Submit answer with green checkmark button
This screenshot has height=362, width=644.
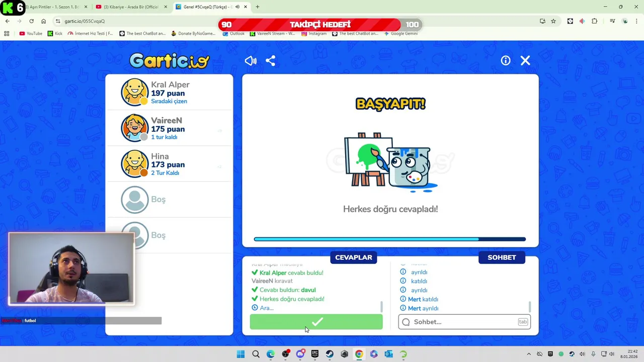pyautogui.click(x=316, y=322)
